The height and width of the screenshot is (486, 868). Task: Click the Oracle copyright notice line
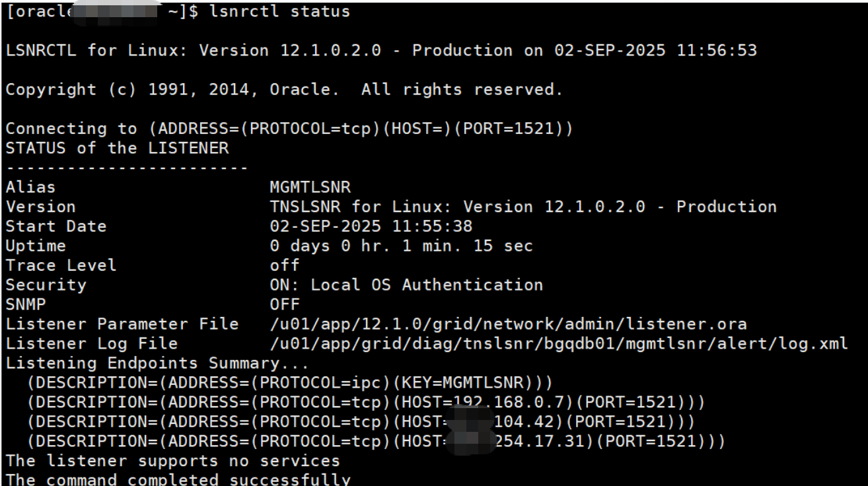tap(284, 90)
